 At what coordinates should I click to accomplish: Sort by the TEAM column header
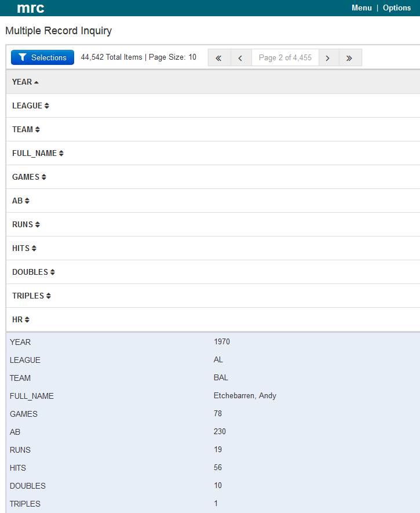pyautogui.click(x=26, y=130)
